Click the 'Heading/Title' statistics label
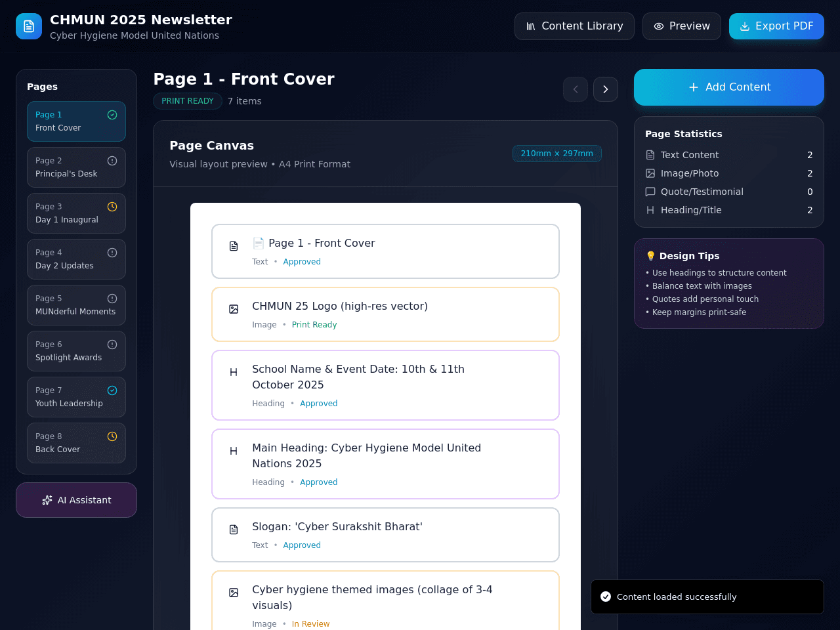The height and width of the screenshot is (630, 840). tap(691, 210)
